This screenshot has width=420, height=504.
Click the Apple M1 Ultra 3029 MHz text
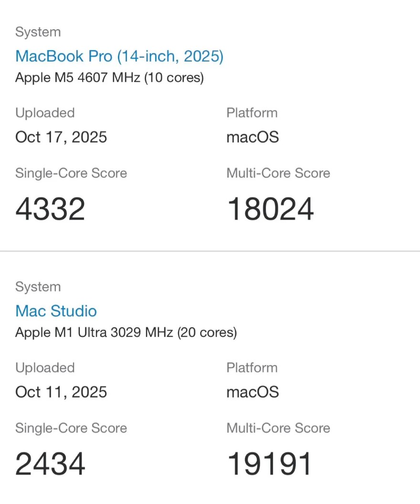(126, 332)
